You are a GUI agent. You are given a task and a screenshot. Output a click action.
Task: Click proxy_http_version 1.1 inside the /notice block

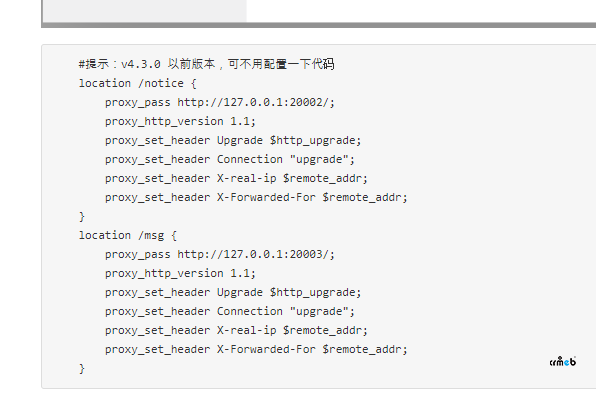180,121
